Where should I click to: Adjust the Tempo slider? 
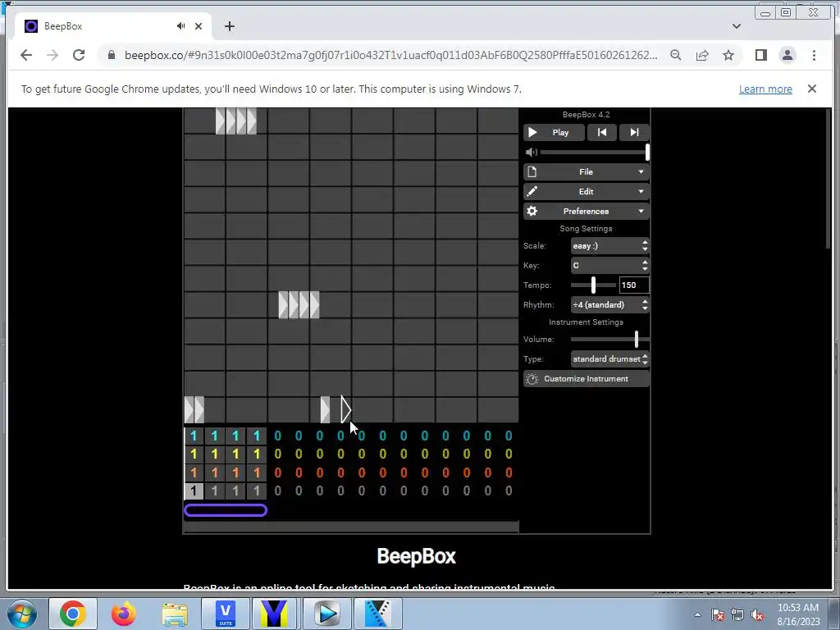(x=593, y=285)
